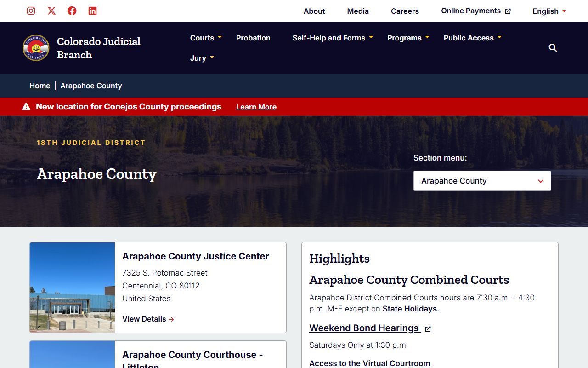Click the Arapahoe County breadcrumb text
588x368 pixels.
[91, 86]
